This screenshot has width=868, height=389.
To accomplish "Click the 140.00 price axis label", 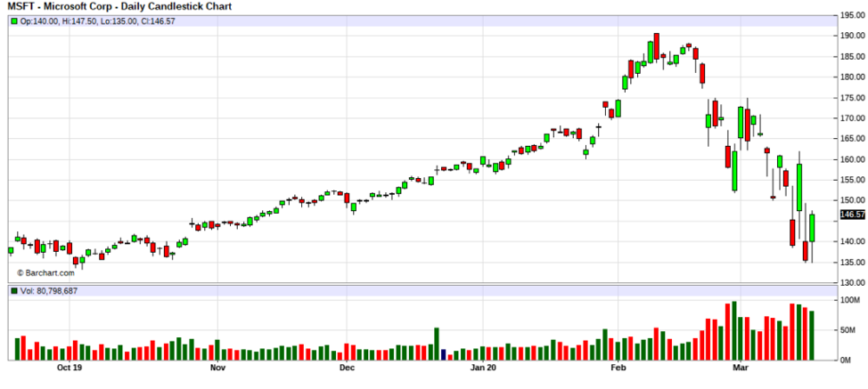I will [853, 241].
